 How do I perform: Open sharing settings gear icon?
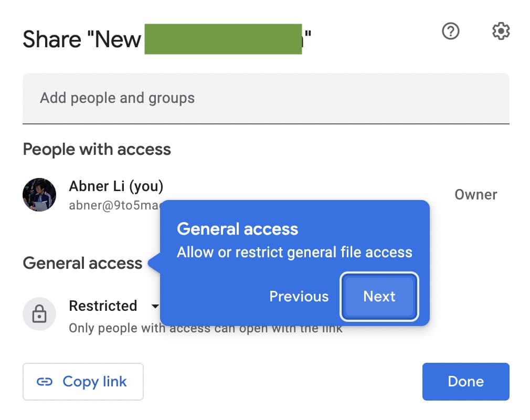pyautogui.click(x=501, y=32)
